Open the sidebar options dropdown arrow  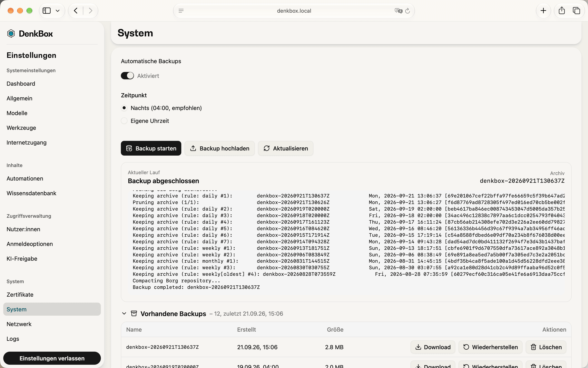58,11
